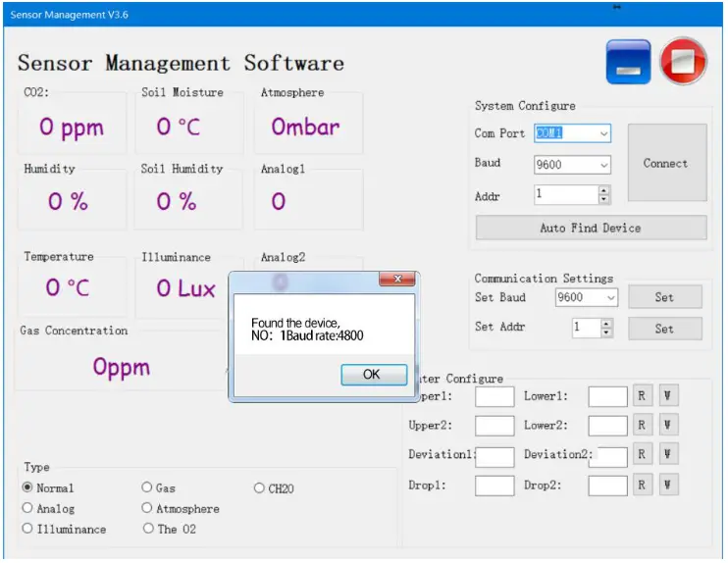Open the Baud dropdown in System Configure
This screenshot has width=728, height=563.
point(603,165)
